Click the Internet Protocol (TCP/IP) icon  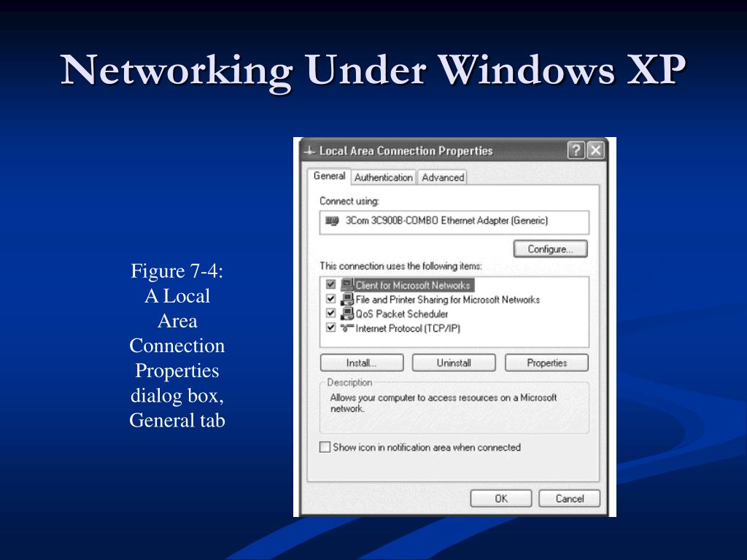[347, 327]
